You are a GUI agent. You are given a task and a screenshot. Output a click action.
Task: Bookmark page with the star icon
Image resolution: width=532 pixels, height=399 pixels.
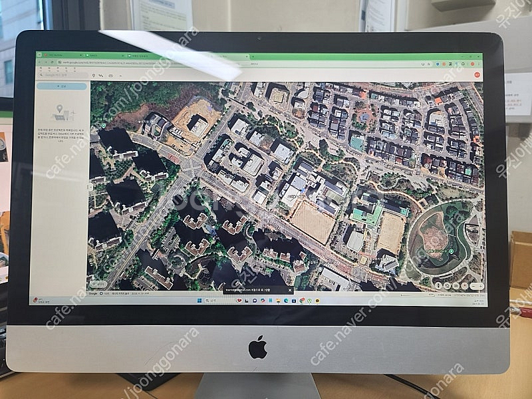coord(428,64)
